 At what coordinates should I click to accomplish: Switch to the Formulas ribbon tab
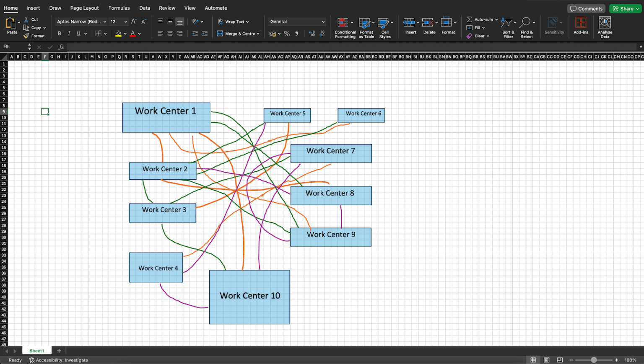pos(119,8)
